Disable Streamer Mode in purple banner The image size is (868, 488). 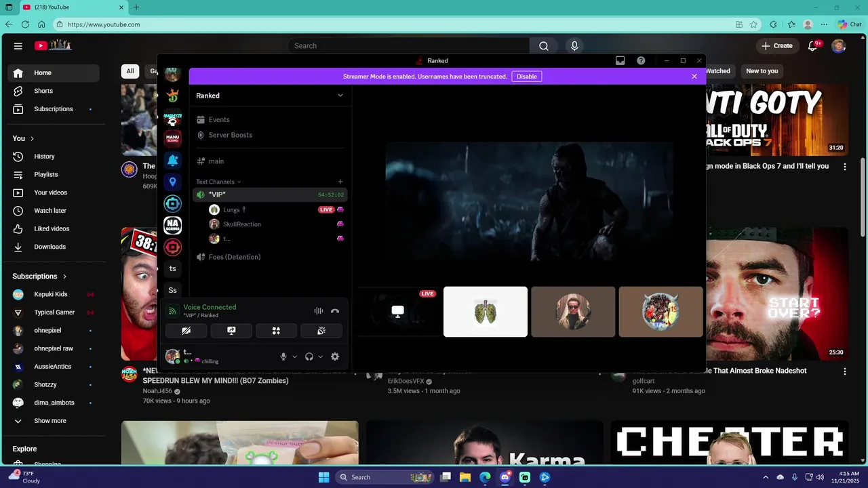click(x=527, y=77)
